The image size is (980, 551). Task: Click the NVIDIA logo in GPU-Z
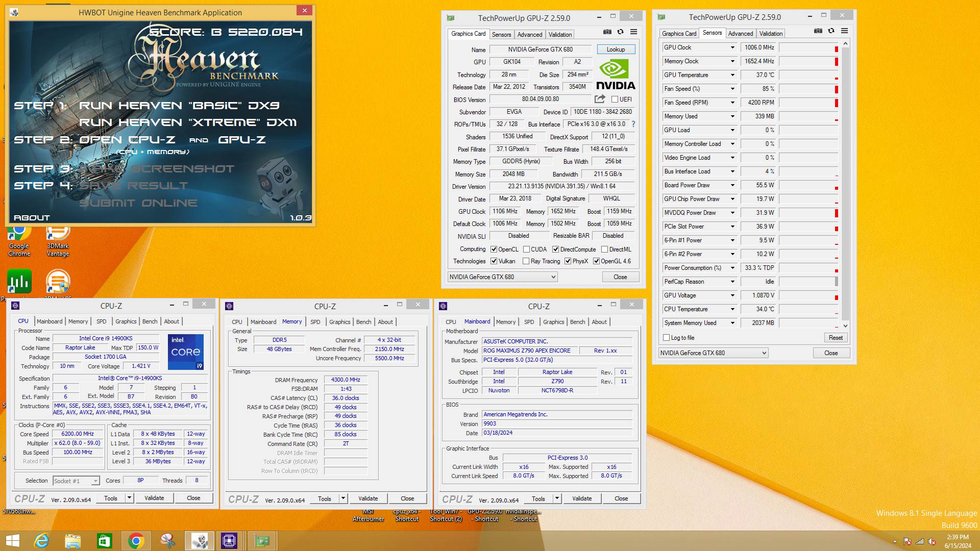pos(615,75)
